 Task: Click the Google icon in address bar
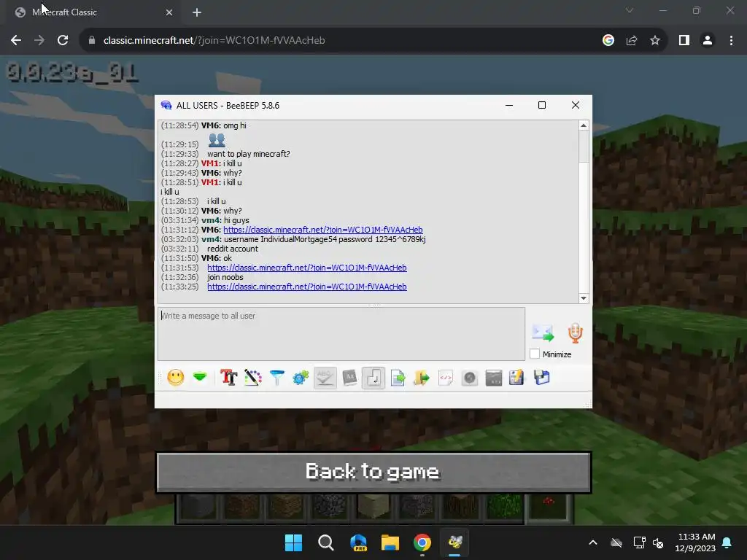(608, 41)
